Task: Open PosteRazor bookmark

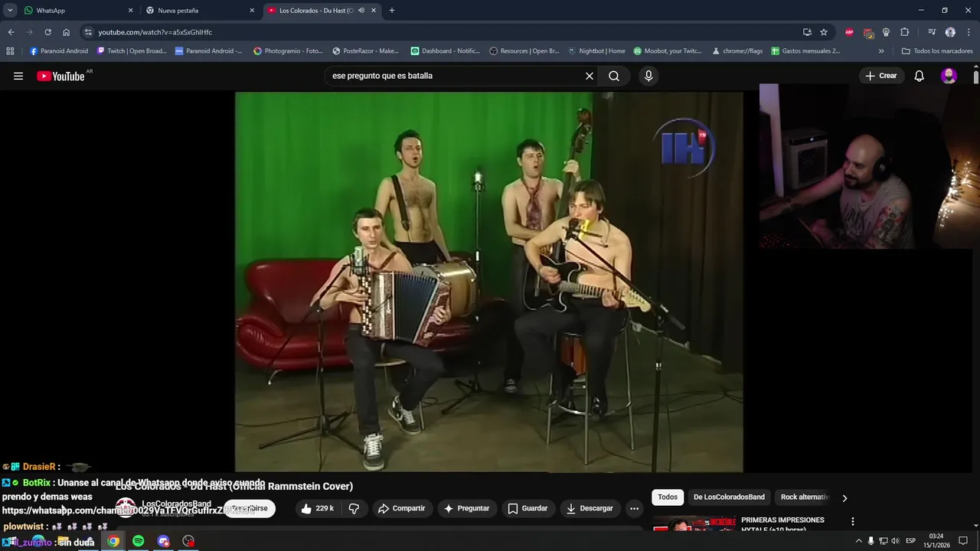Action: pos(366,51)
